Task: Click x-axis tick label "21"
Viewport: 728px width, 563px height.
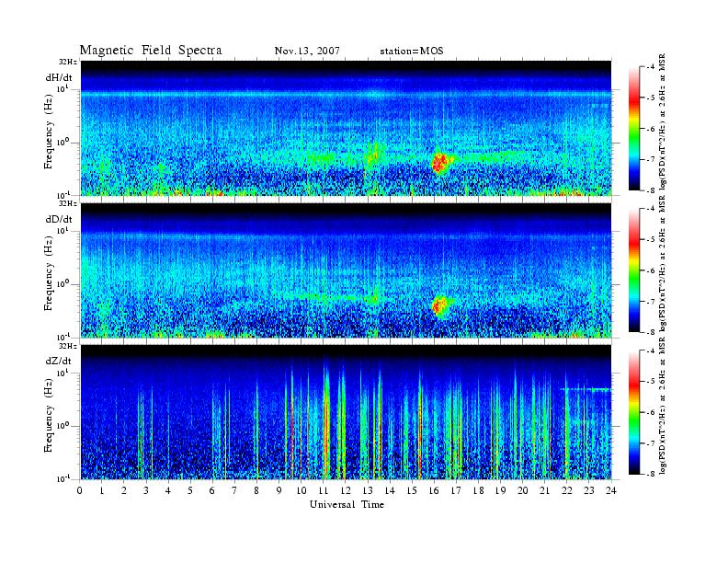Action: 544,490
